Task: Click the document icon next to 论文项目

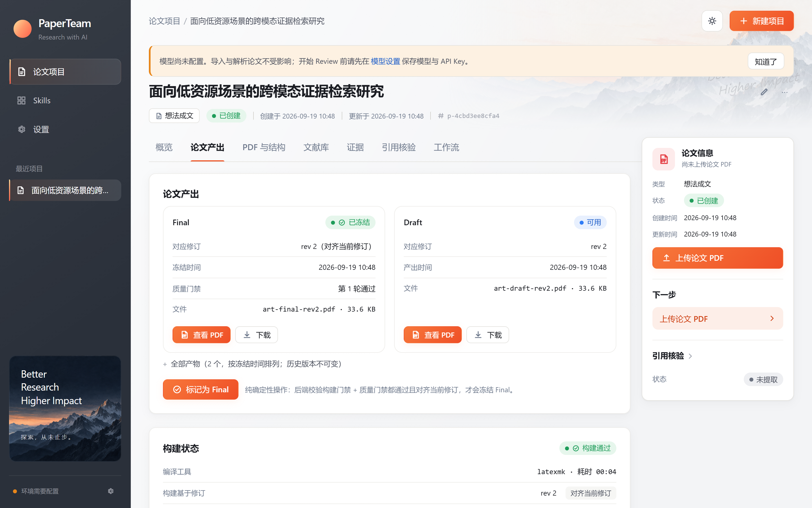Action: pos(21,72)
